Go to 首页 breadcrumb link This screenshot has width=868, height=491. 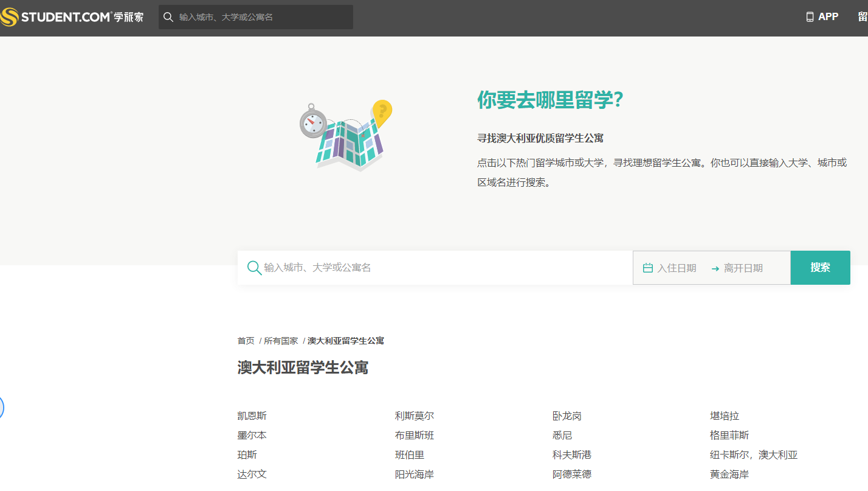(246, 341)
